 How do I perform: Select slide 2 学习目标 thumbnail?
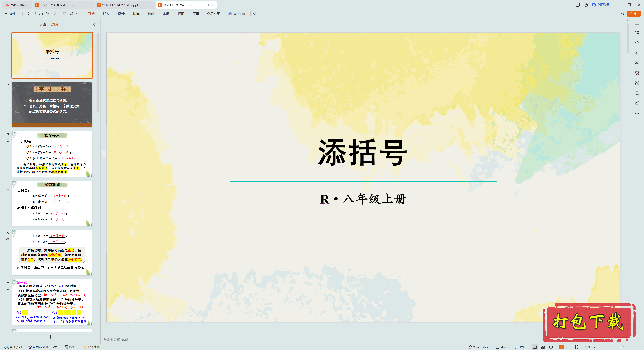pos(52,104)
